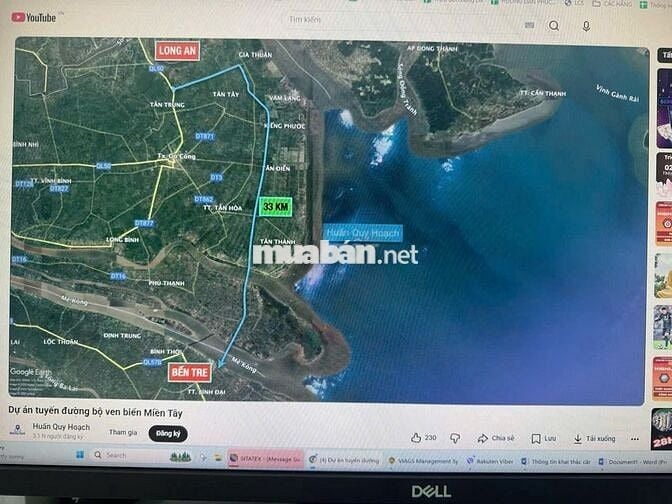The height and width of the screenshot is (504, 672).
Task: Click the video title Dự án tuyến đường bộ ven biển Miền Tây
Action: point(96,412)
